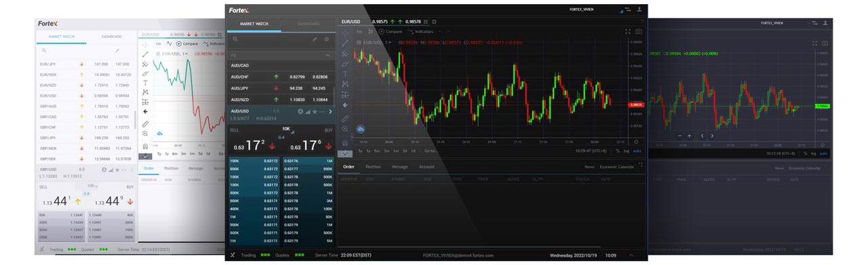This screenshot has width=868, height=265.
Task: Toggle the log scale option on chart
Action: coord(627,150)
